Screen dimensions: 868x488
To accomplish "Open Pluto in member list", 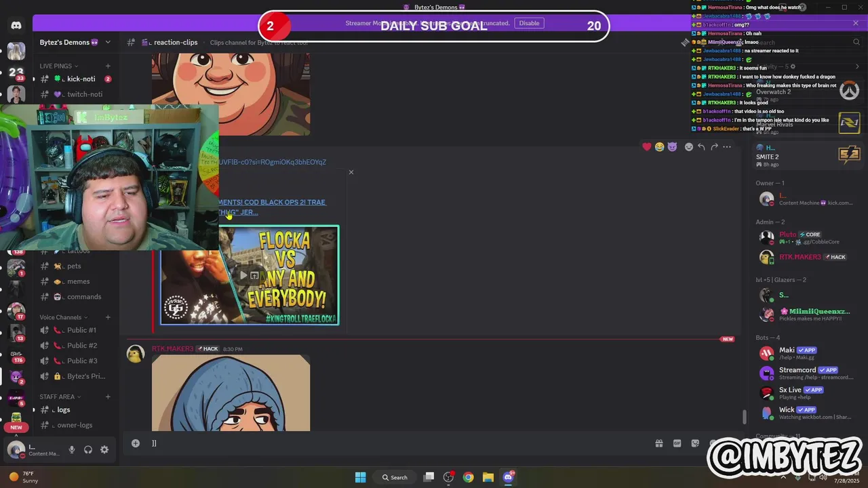I will 804,237.
